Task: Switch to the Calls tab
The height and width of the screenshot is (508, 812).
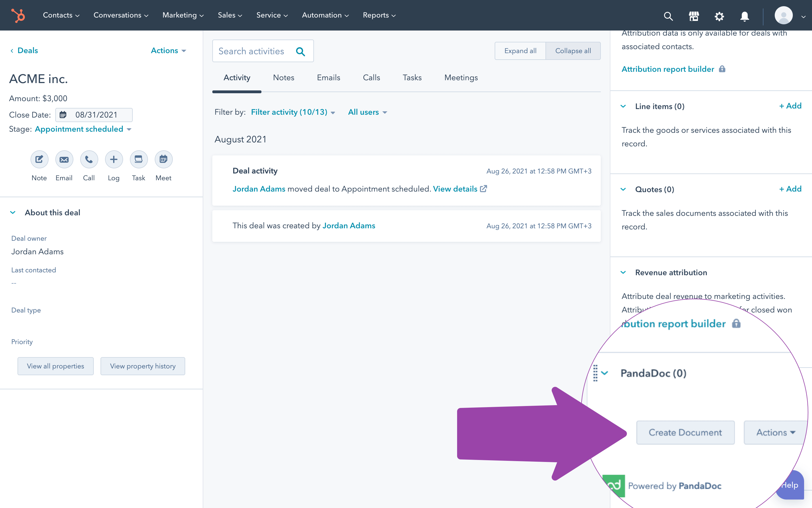Action: tap(371, 77)
